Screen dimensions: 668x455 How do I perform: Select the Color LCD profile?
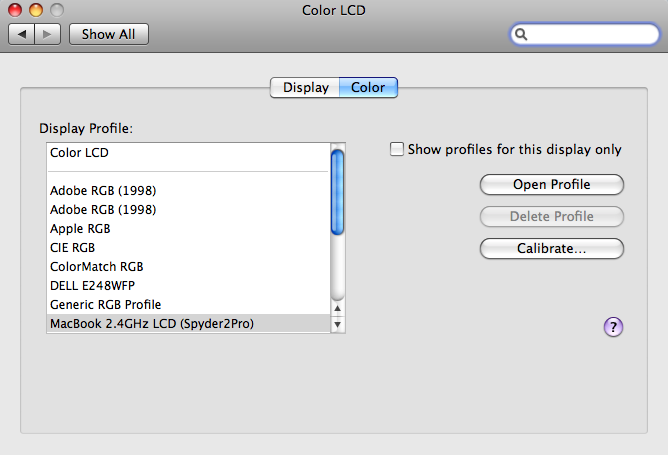point(188,153)
